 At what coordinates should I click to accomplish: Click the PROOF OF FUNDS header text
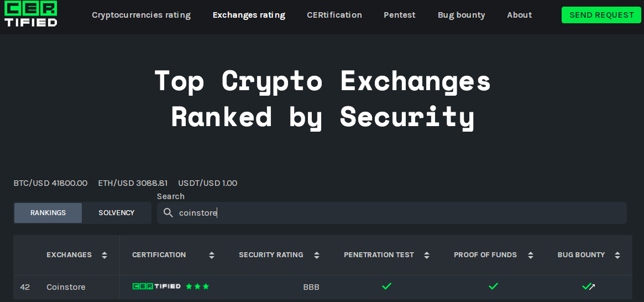(x=485, y=255)
